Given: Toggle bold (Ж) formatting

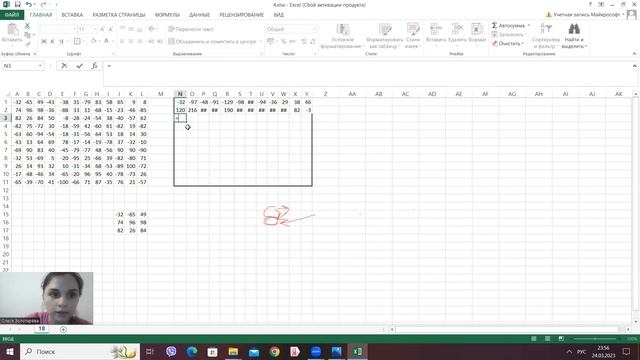Looking at the screenshot, I should (44, 41).
